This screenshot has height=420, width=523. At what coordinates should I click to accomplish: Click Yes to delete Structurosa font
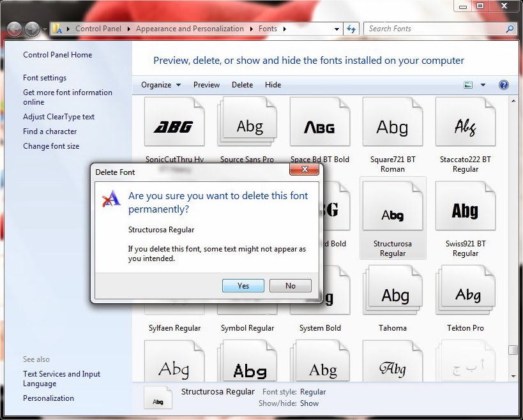pyautogui.click(x=243, y=286)
